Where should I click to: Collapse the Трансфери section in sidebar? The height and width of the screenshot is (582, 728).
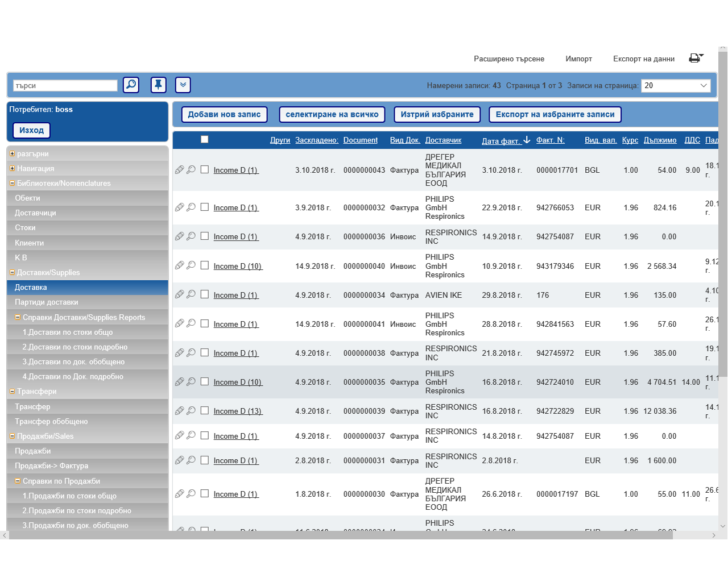click(12, 392)
